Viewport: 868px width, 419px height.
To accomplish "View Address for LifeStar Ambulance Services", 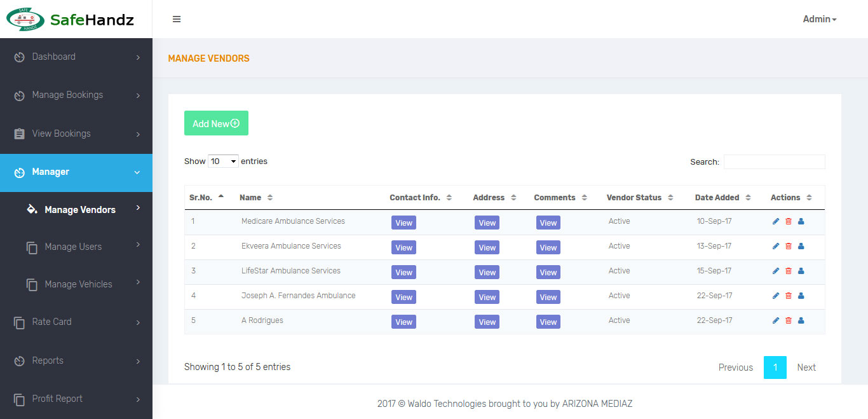I will pos(487,272).
